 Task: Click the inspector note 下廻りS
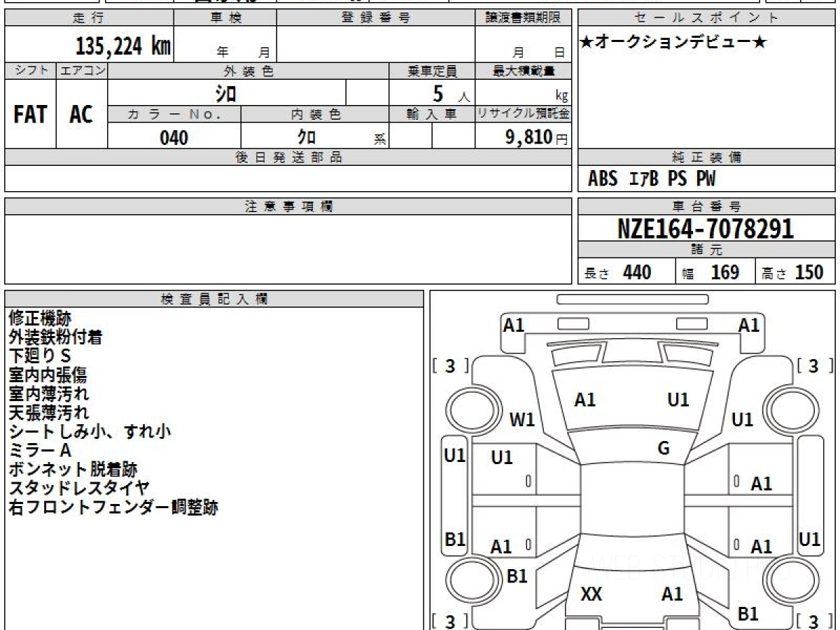click(x=40, y=356)
